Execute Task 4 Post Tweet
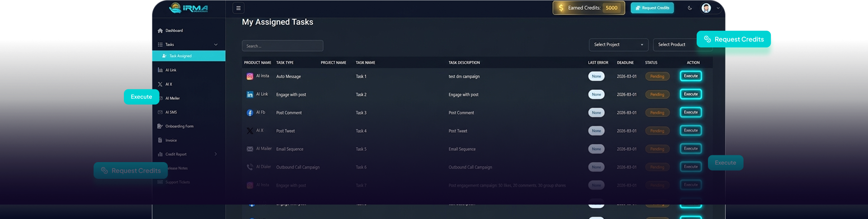868x219 pixels. (x=690, y=130)
